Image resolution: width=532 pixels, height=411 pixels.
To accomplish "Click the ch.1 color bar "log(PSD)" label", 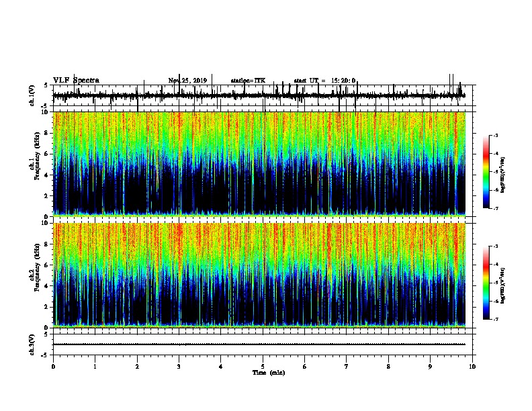I will (x=502, y=175).
